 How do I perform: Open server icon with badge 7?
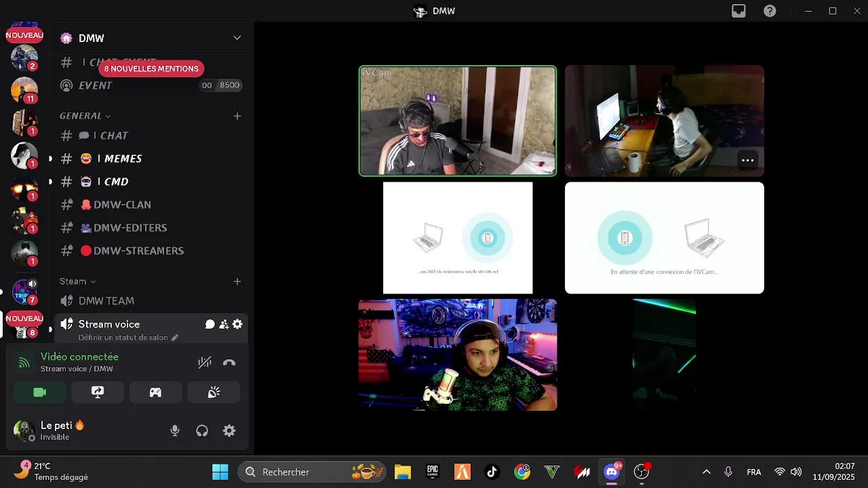click(24, 291)
